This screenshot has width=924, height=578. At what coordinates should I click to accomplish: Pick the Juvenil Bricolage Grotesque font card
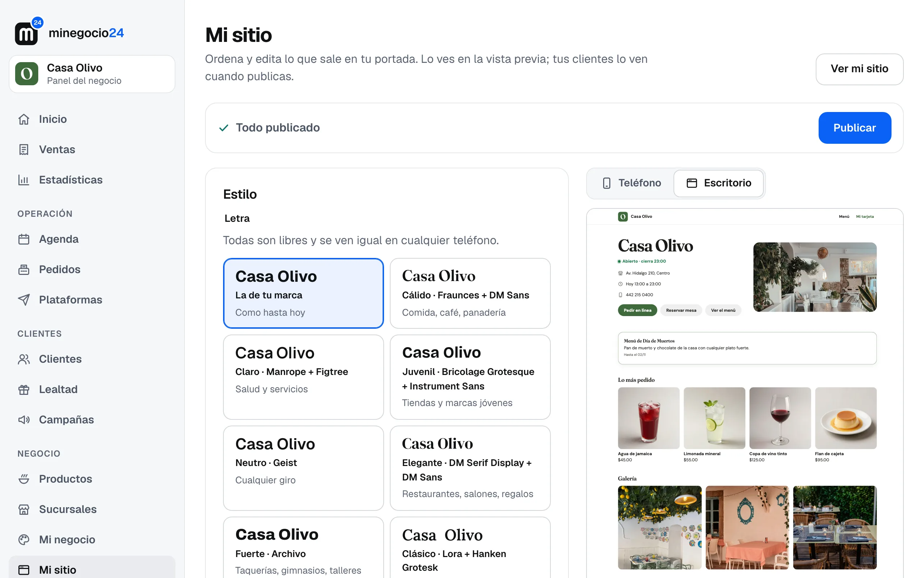click(470, 377)
